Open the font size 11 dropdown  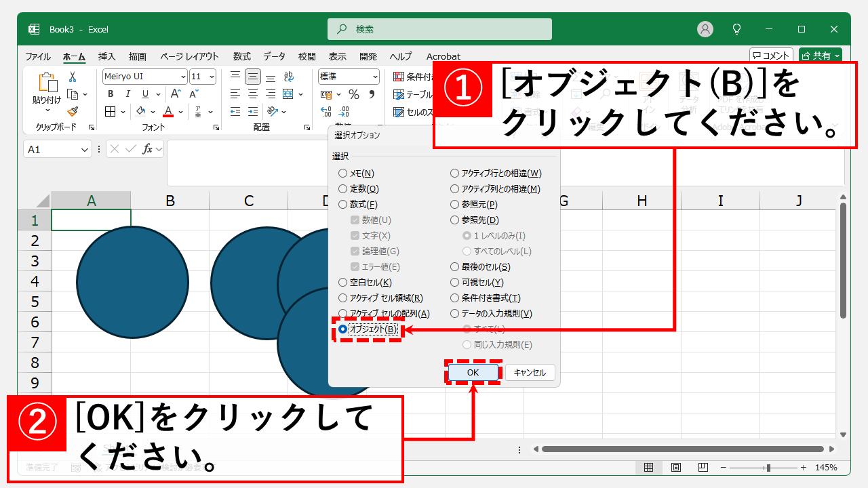click(x=212, y=77)
